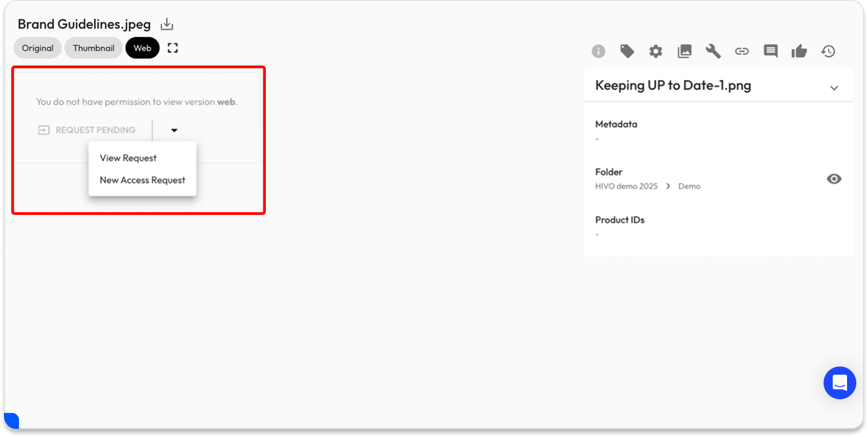Download the Brand Guidelines.jpeg file
Screen dimensions: 868x437
(x=167, y=25)
